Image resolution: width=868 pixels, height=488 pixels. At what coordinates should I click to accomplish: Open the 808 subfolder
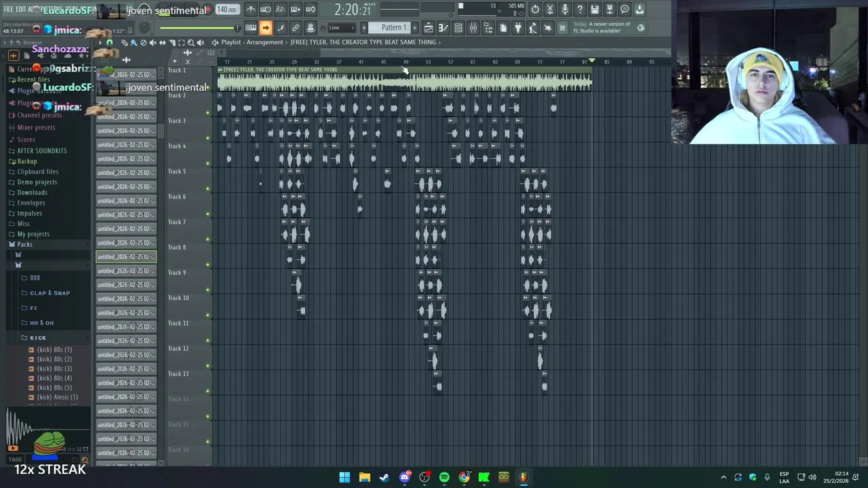pos(35,278)
